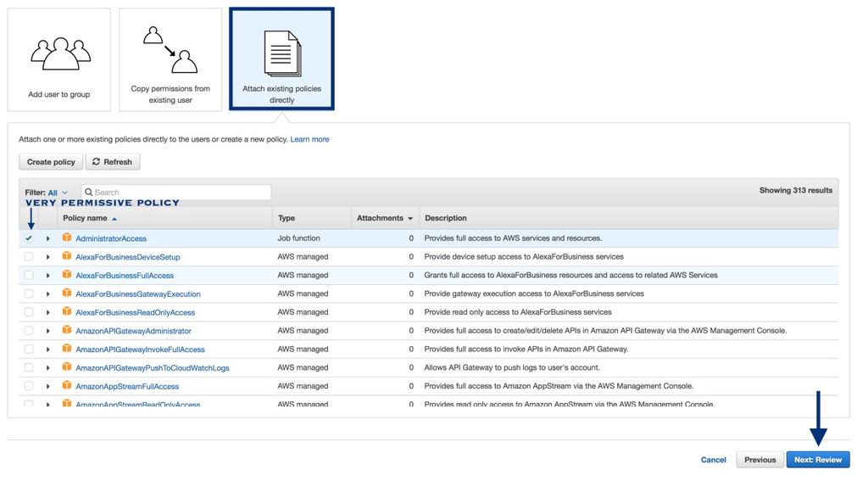Check the AmazonAppStreamFullAccess checkbox
Viewport: 868px width, 481px height.
pyautogui.click(x=29, y=386)
